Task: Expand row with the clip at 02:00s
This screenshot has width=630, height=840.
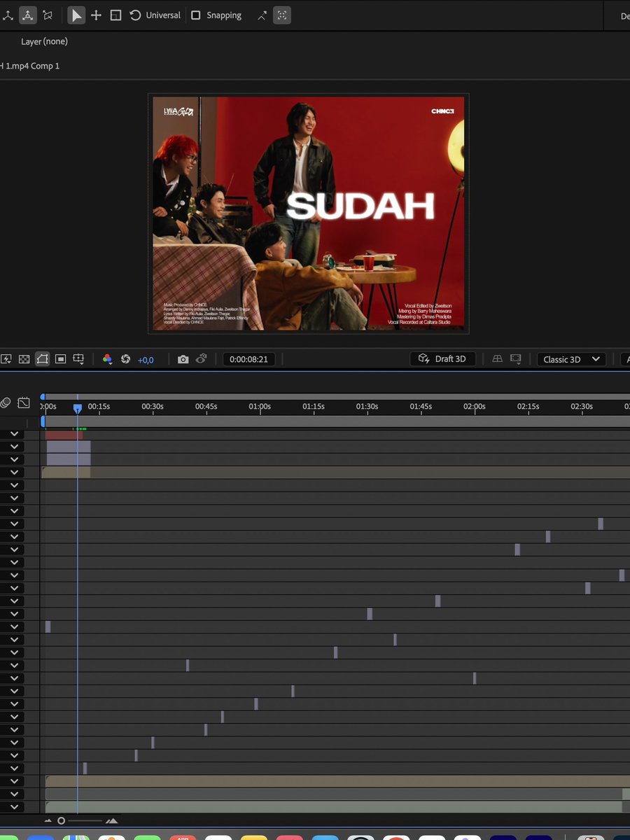Action: (x=13, y=678)
